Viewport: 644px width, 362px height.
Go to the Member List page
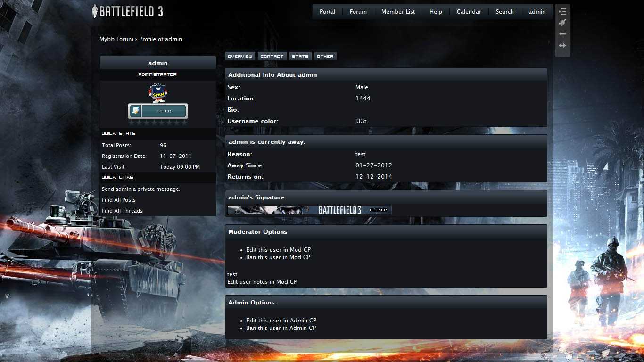pyautogui.click(x=398, y=12)
